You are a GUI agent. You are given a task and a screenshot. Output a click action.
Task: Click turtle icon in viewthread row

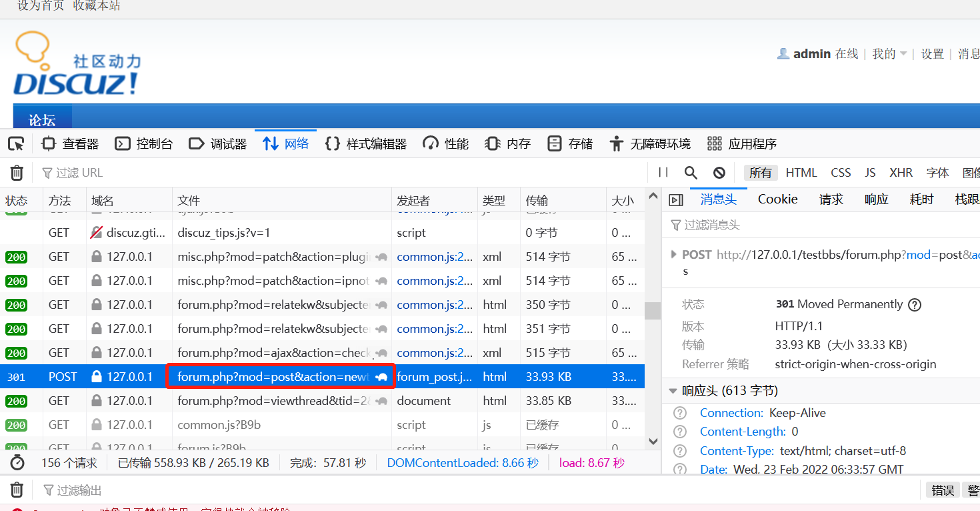coord(382,401)
